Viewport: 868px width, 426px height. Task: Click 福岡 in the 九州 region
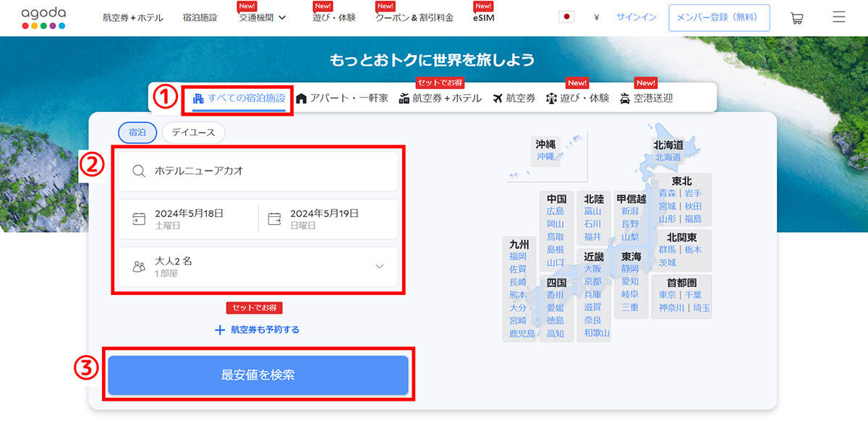pyautogui.click(x=518, y=256)
